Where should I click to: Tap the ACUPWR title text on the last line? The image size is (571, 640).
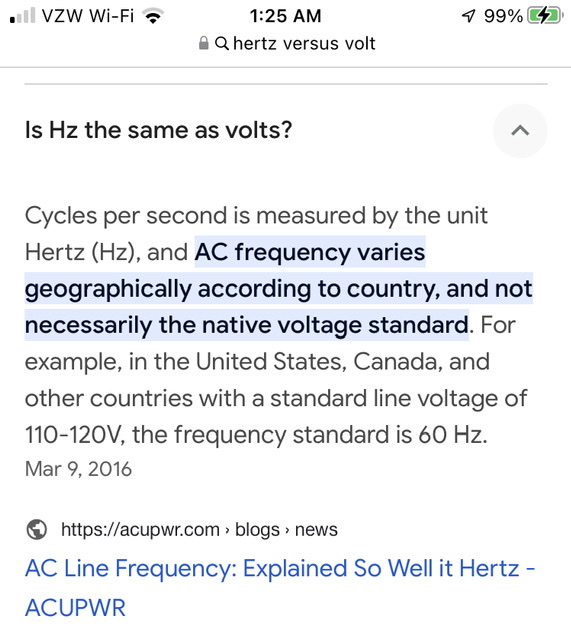75,607
